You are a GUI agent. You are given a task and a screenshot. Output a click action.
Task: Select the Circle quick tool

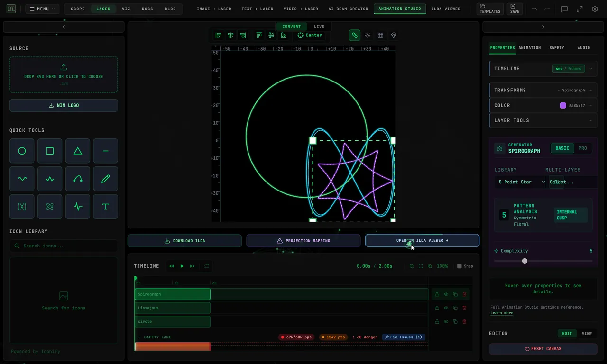click(x=22, y=151)
